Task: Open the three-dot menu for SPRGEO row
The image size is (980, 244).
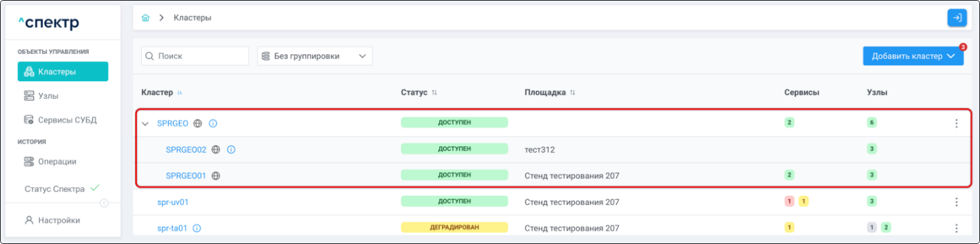Action: coord(956,124)
